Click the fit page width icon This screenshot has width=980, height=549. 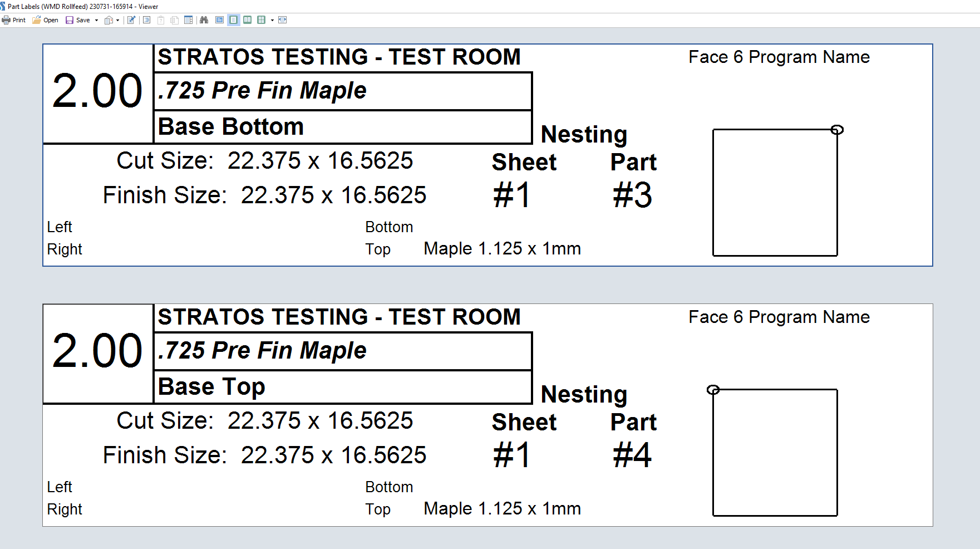pos(283,20)
